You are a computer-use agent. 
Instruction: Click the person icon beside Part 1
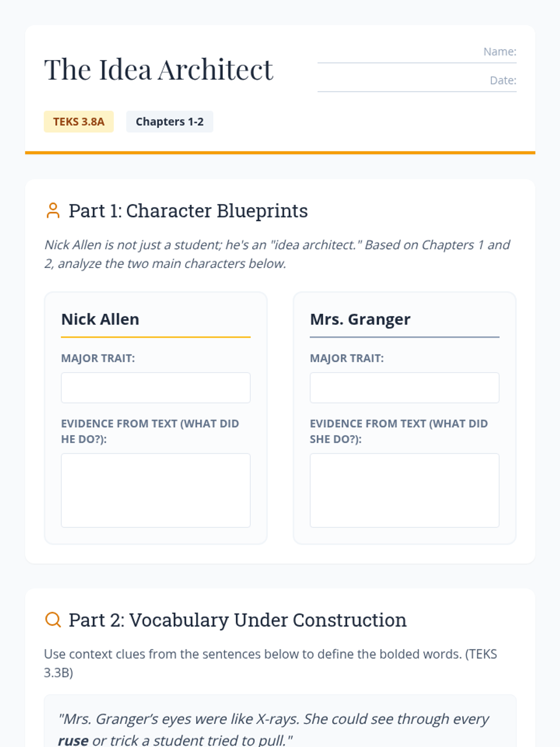(53, 211)
